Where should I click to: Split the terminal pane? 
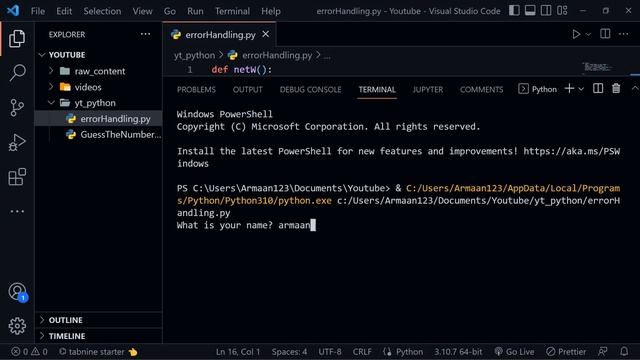pos(598,89)
